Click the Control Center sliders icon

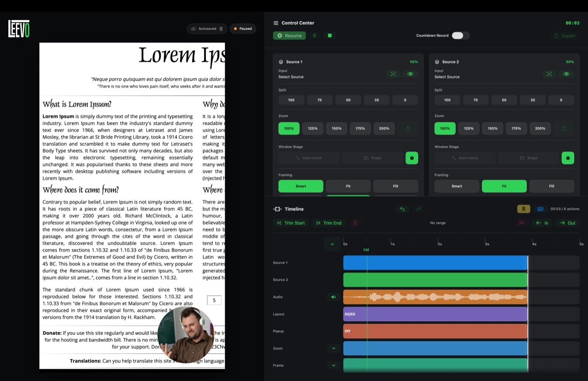(x=276, y=23)
